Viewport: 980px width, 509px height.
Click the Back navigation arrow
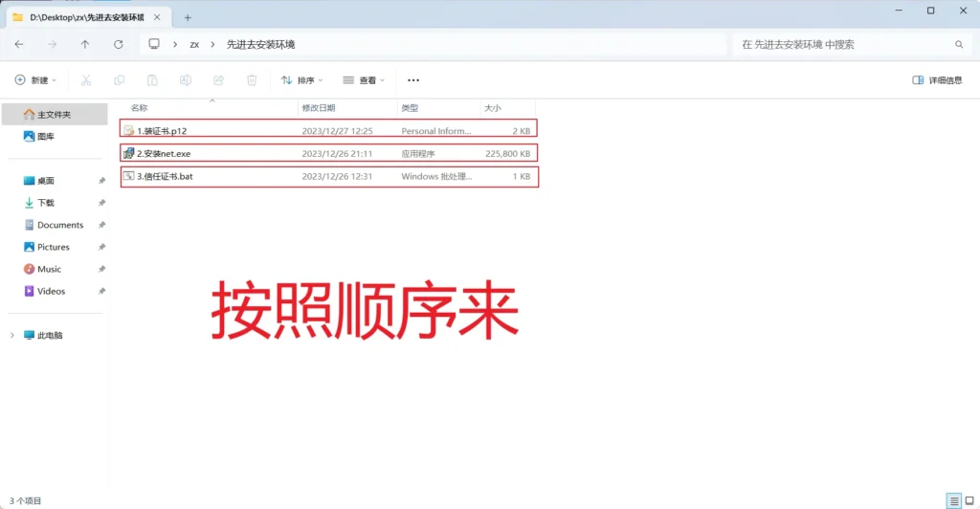click(x=19, y=44)
